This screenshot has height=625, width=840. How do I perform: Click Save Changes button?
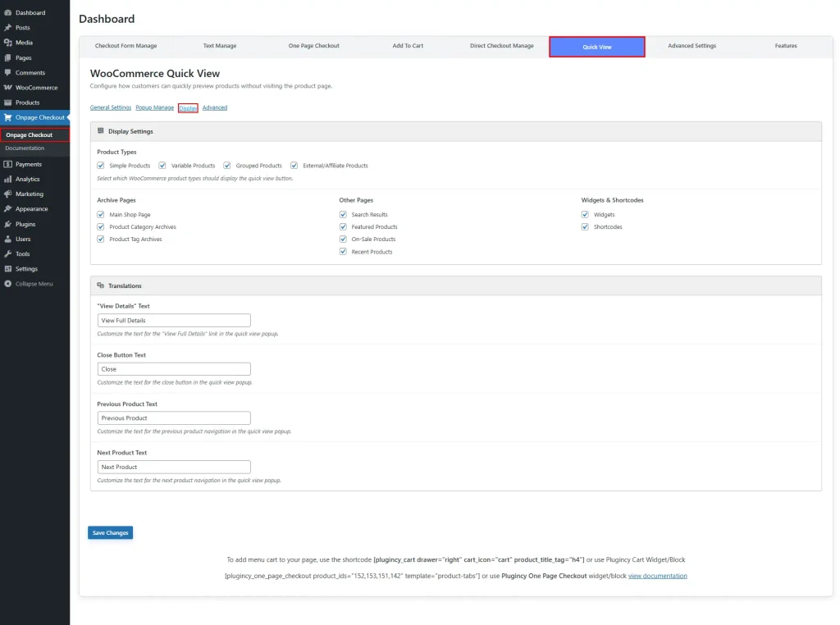[111, 533]
